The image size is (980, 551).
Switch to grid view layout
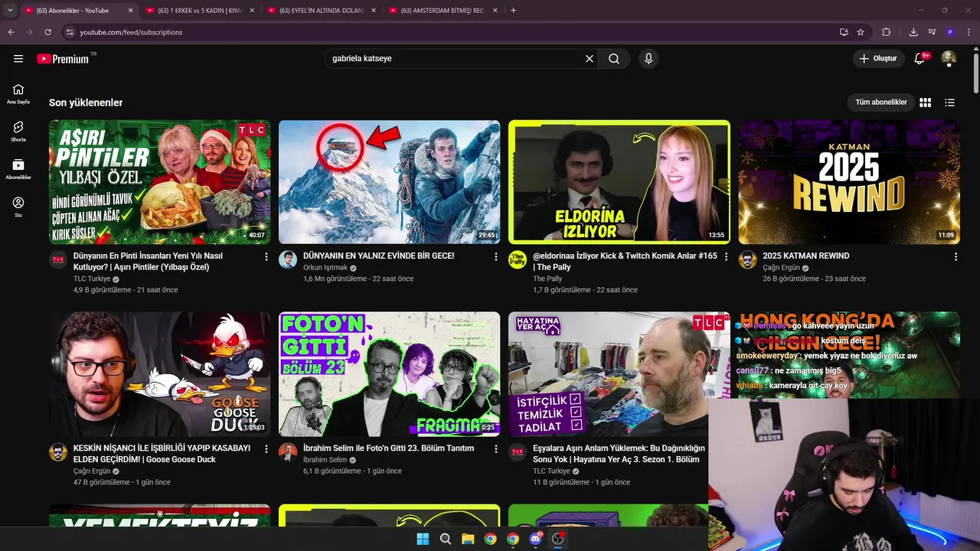point(925,103)
